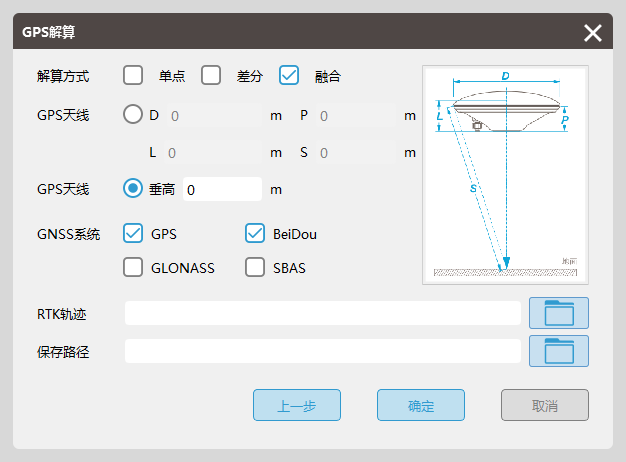
Task: Click the 取消 button
Action: [544, 405]
